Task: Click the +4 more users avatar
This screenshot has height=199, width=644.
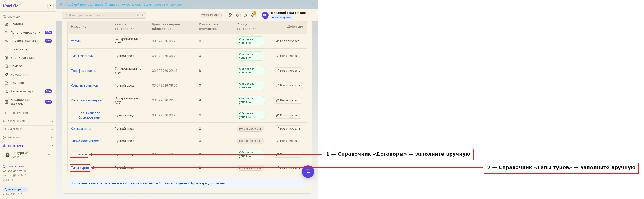Action: point(221,15)
